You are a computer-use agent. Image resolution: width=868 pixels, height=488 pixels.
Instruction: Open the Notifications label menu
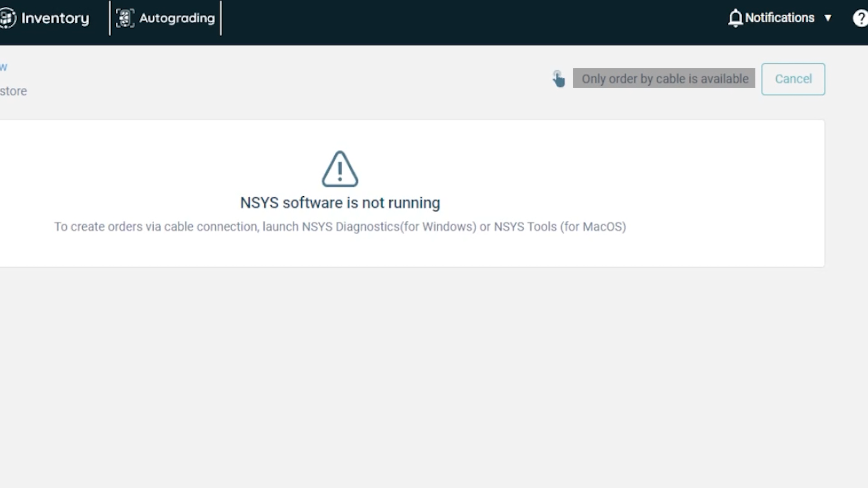pos(780,18)
